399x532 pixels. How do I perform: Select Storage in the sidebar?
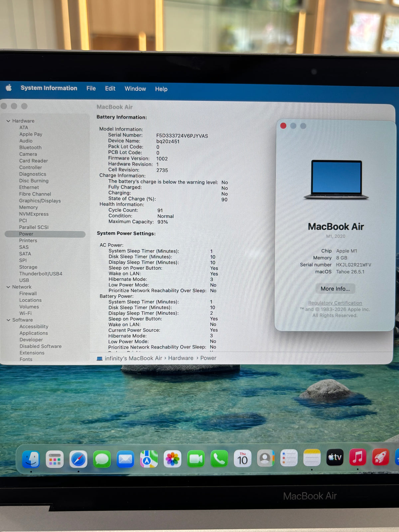[x=28, y=267]
